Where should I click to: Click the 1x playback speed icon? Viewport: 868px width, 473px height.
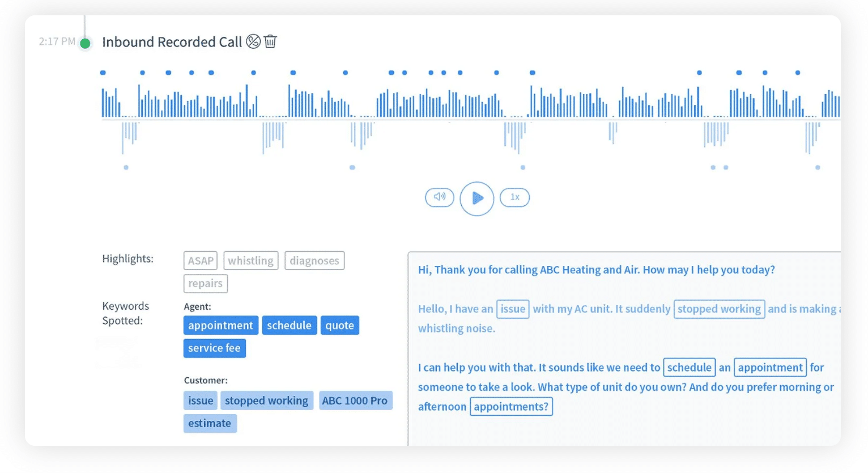pos(514,197)
